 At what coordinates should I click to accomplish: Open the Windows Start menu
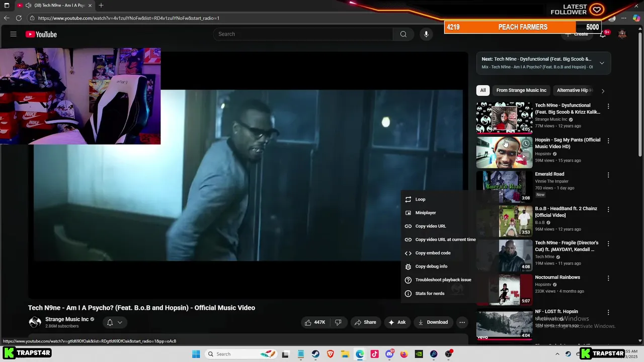point(196,354)
